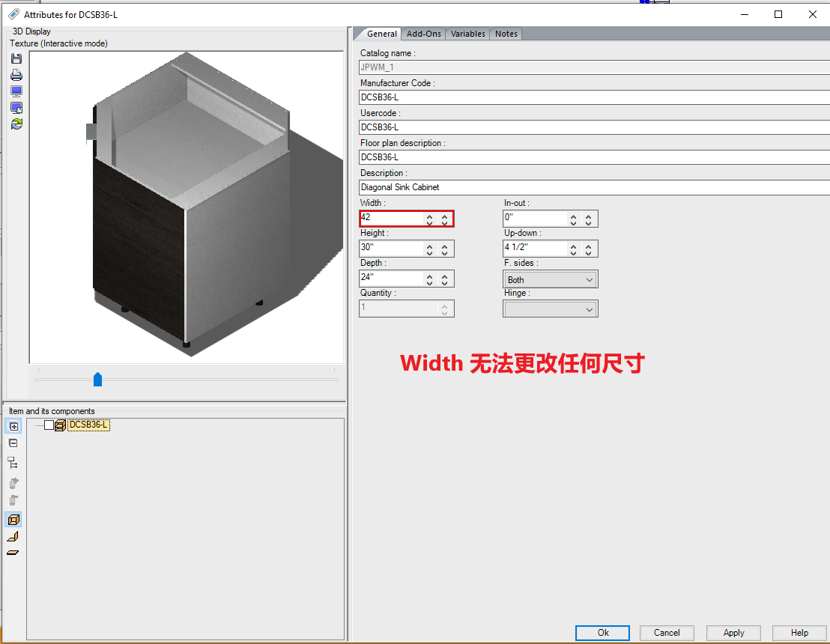Click the outer In-out spinner arrows
The image size is (830, 644).
[588, 219]
